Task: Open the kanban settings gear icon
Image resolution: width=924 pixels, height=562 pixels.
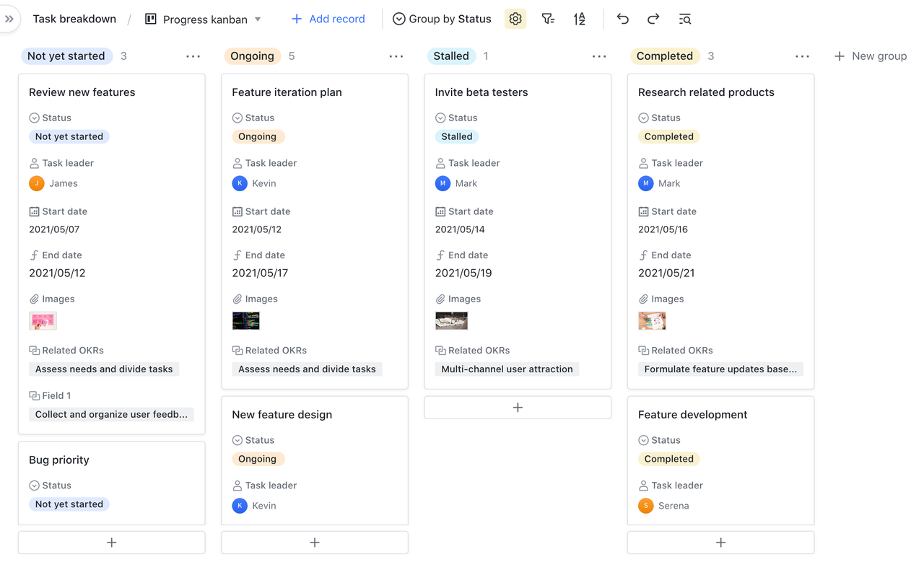Action: pyautogui.click(x=515, y=19)
